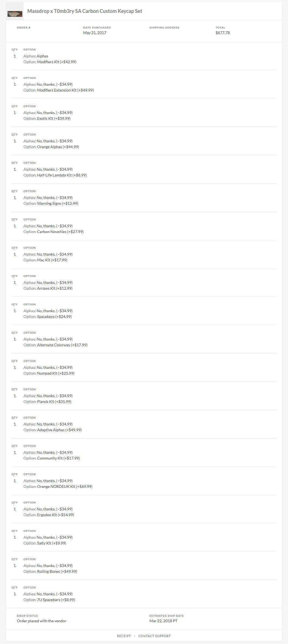
Task: Select the Spacekeys option row
Action: (48, 317)
